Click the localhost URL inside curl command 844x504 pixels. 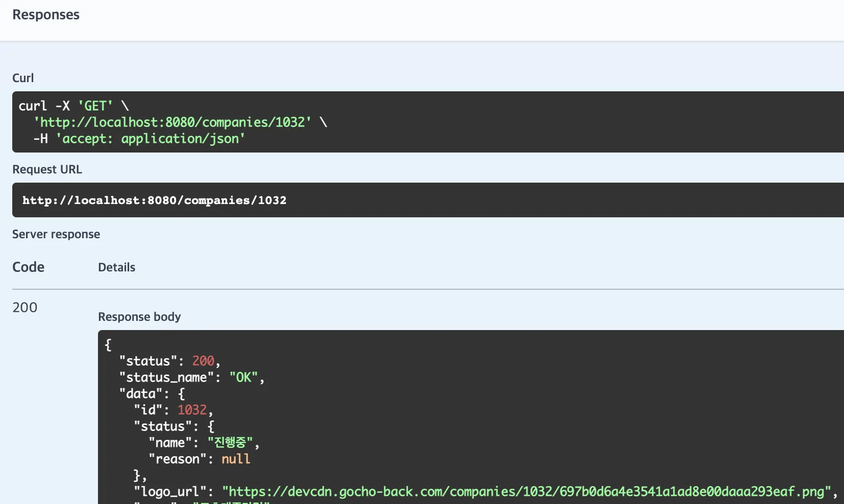click(x=172, y=122)
